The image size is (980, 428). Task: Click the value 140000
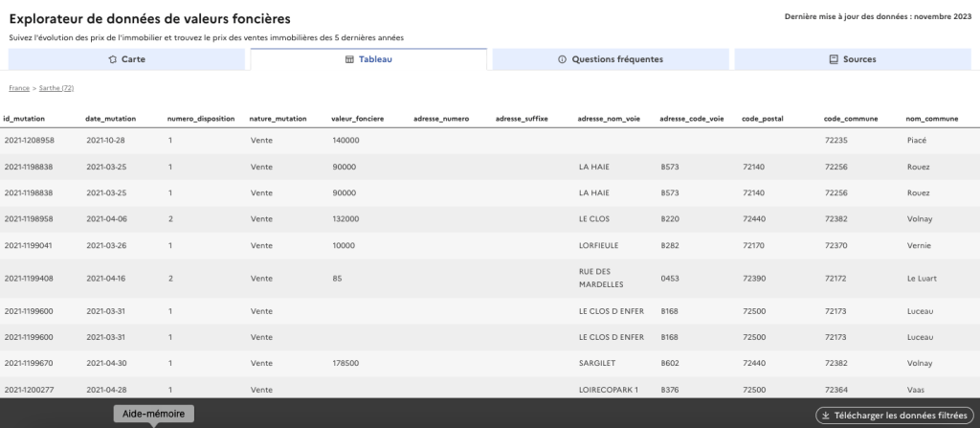345,141
